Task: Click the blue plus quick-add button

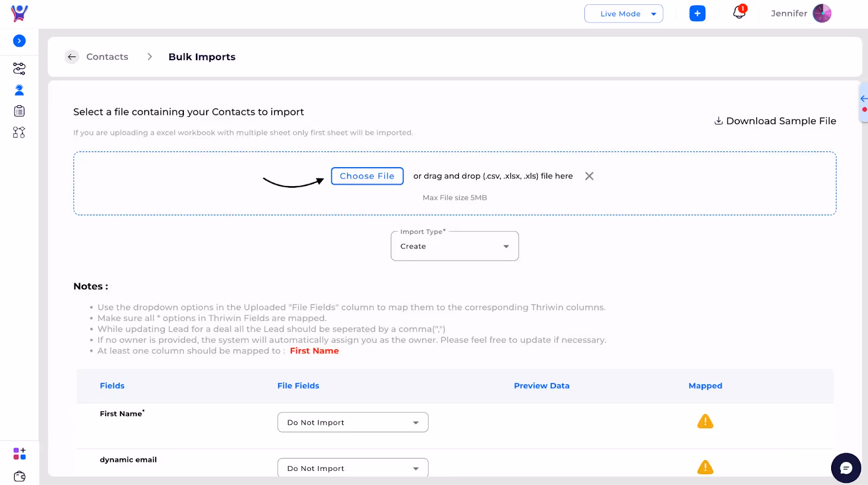Action: pos(697,14)
